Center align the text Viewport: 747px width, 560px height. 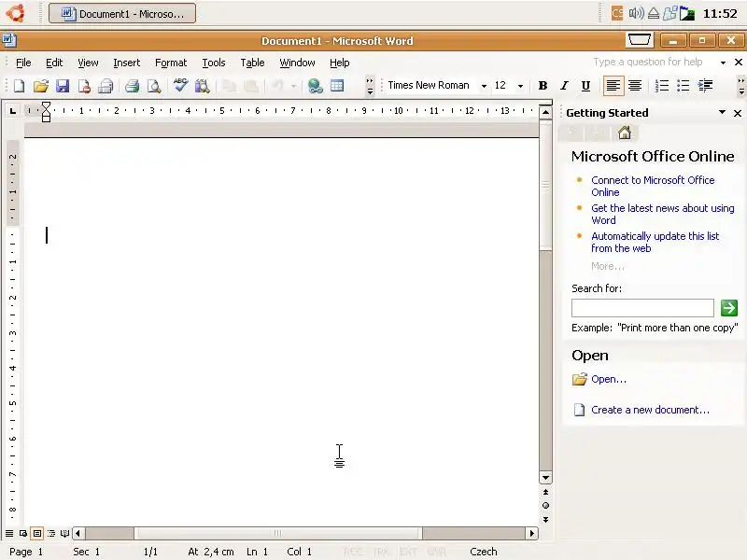tap(635, 86)
